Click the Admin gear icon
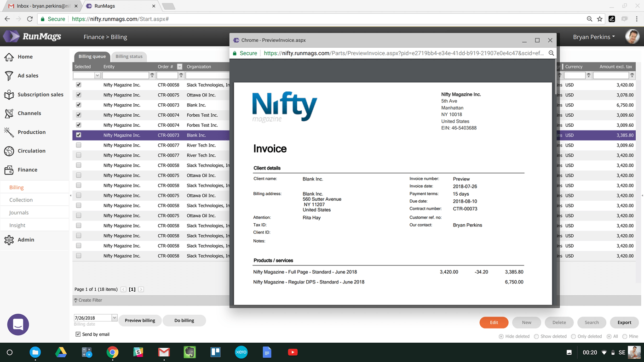Viewport: 644px width, 362px height. tap(9, 240)
